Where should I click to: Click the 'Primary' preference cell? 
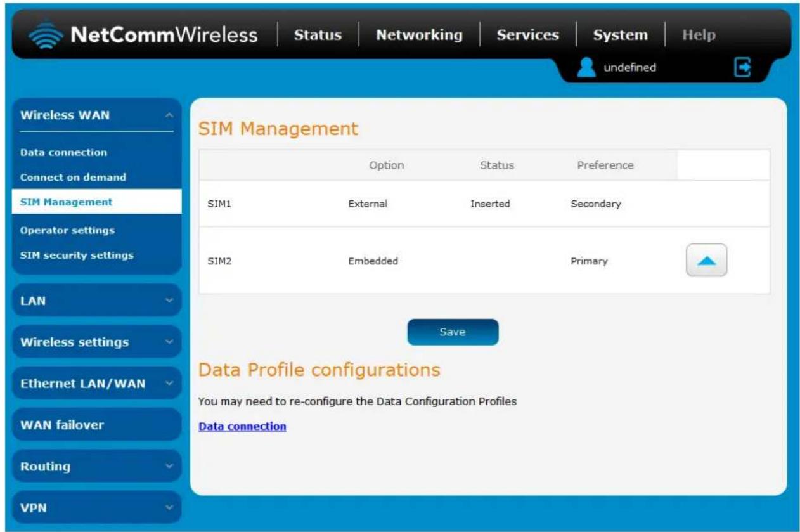[x=589, y=261]
